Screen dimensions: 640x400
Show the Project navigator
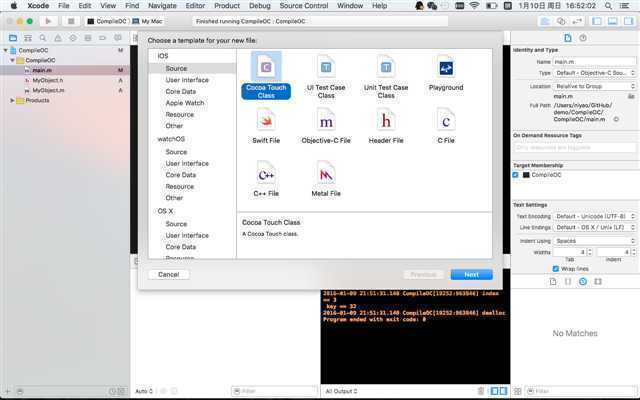point(13,38)
